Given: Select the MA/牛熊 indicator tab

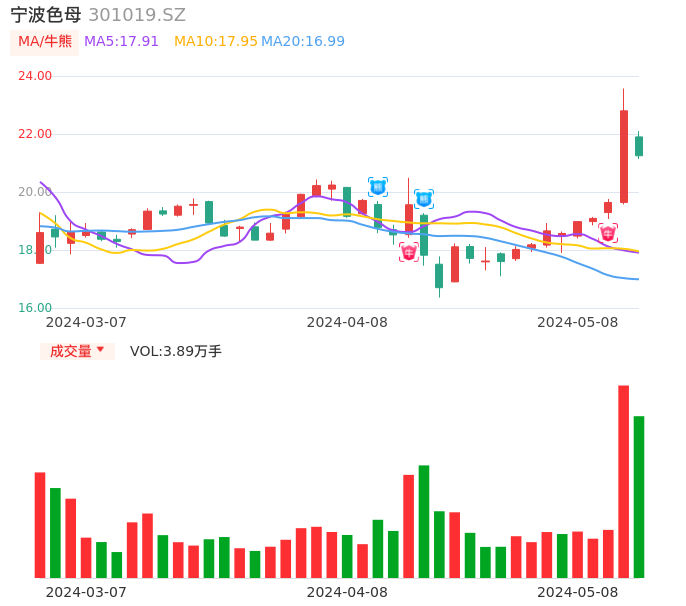Looking at the screenshot, I should pos(45,42).
